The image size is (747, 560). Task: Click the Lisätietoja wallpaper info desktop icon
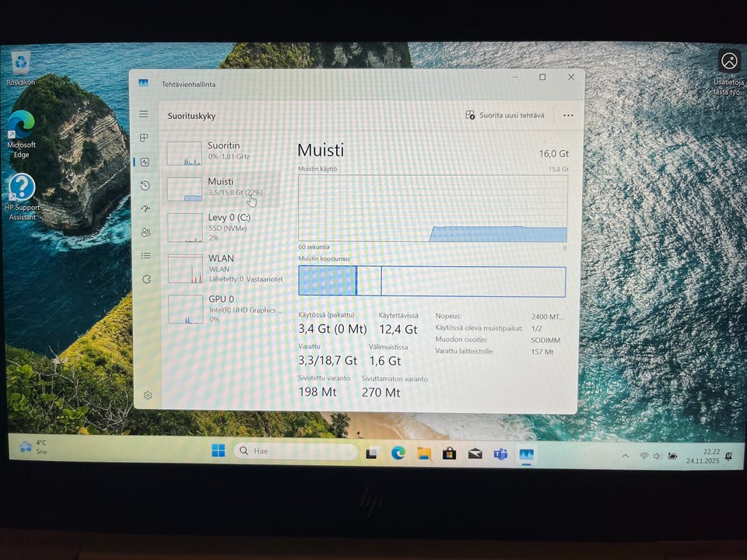pos(729,72)
